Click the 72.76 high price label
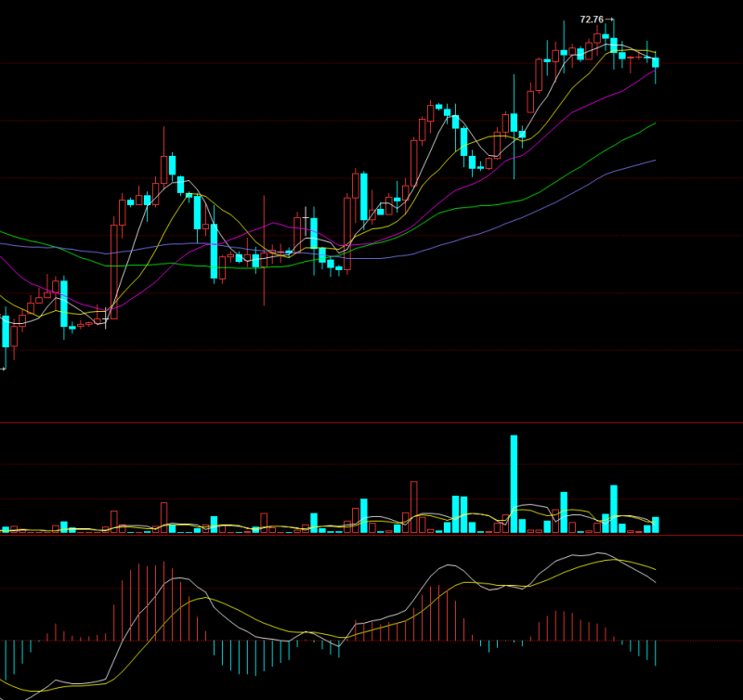743x700 pixels. (591, 19)
